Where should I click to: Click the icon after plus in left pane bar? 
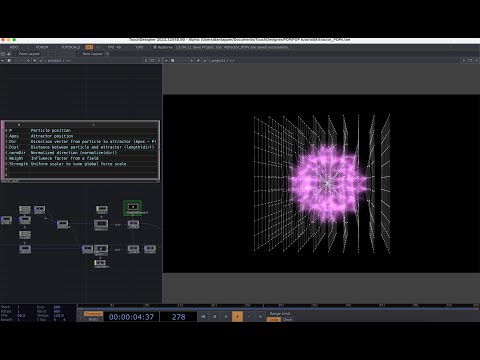(x=35, y=61)
